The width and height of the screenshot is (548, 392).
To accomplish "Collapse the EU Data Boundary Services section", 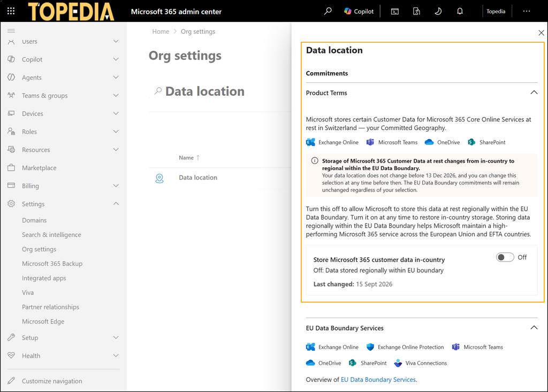I will [x=534, y=328].
